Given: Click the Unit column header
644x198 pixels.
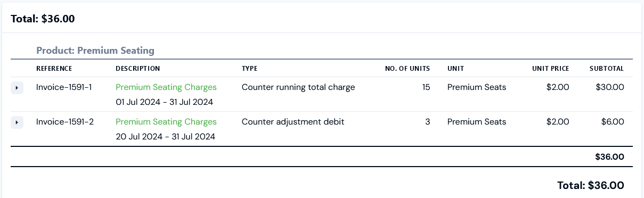Looking at the screenshot, I should [455, 69].
